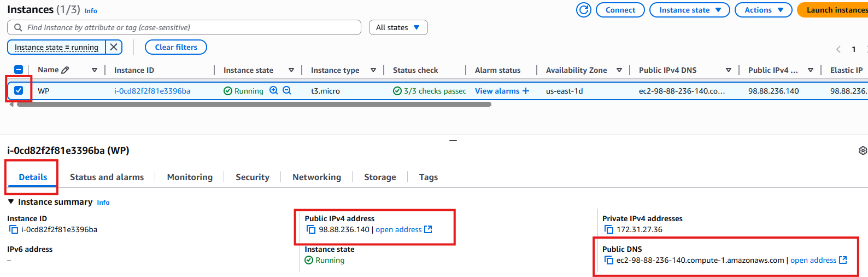Edit Name column pencil icon

[x=65, y=70]
